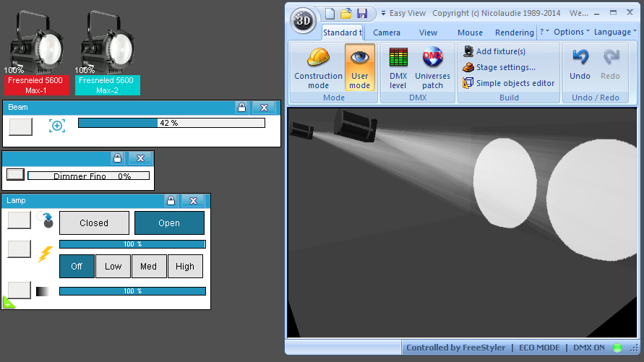Adjust the dimmer 100 % slider in Lamp panel
Screen dimensions: 644x362
click(x=132, y=291)
